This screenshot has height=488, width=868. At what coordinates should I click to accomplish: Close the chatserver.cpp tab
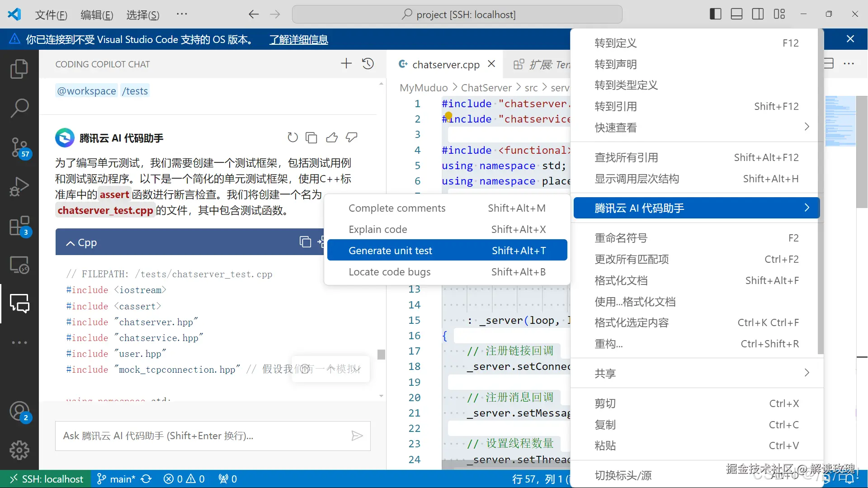491,64
